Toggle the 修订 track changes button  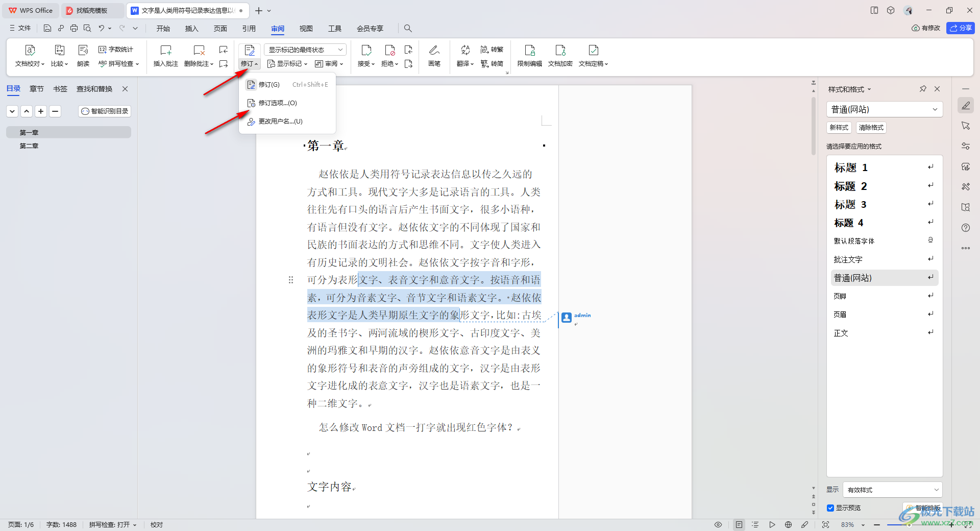(250, 50)
